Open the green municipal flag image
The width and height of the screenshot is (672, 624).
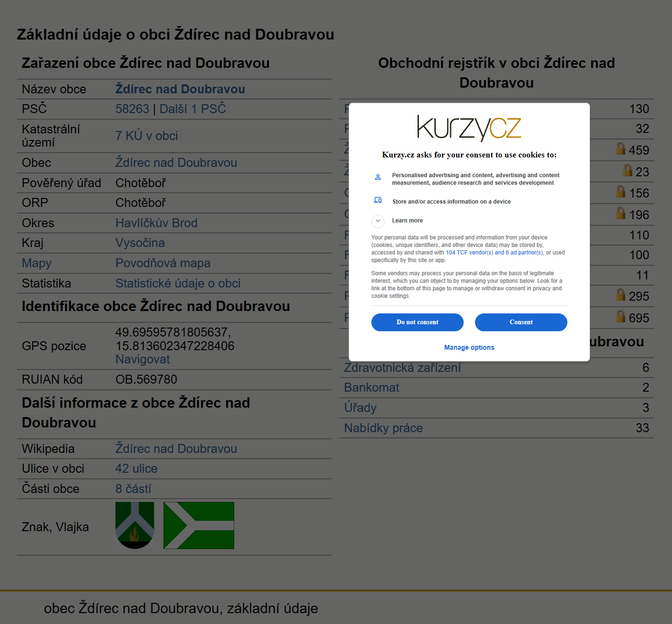[x=199, y=525]
